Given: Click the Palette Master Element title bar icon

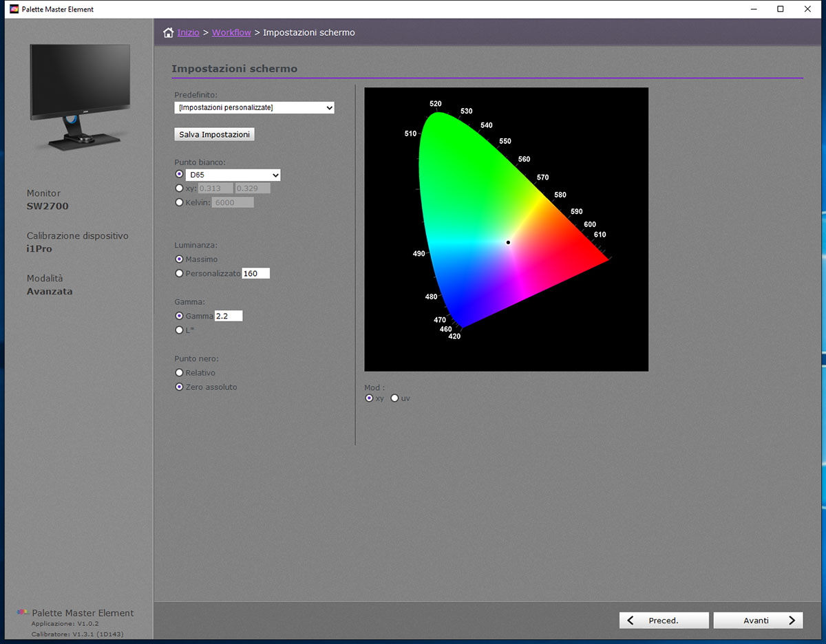Looking at the screenshot, I should tap(14, 9).
